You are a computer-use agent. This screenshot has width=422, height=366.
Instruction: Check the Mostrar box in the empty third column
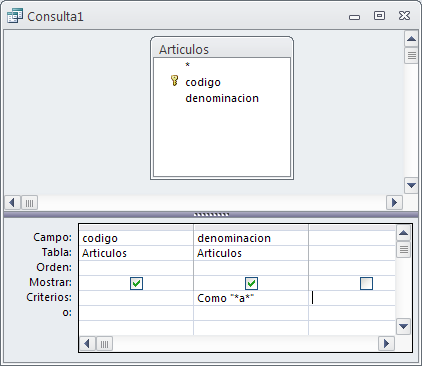pyautogui.click(x=366, y=284)
